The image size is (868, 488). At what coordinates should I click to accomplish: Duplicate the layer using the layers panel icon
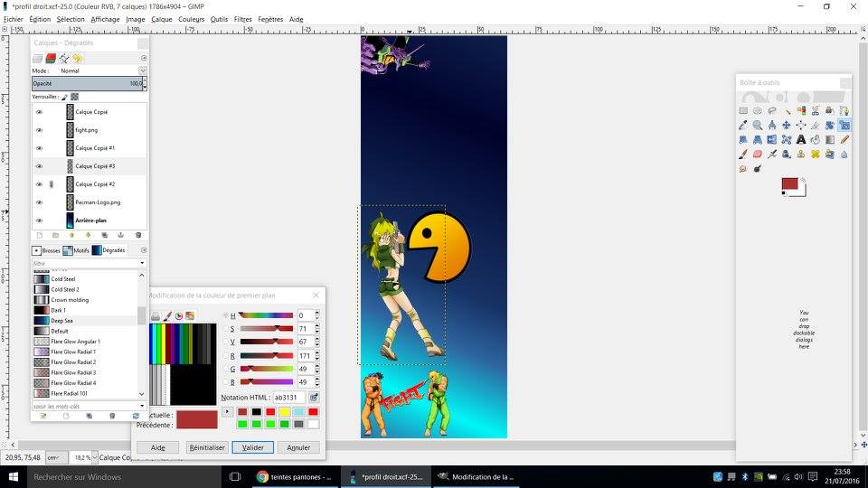click(x=104, y=235)
